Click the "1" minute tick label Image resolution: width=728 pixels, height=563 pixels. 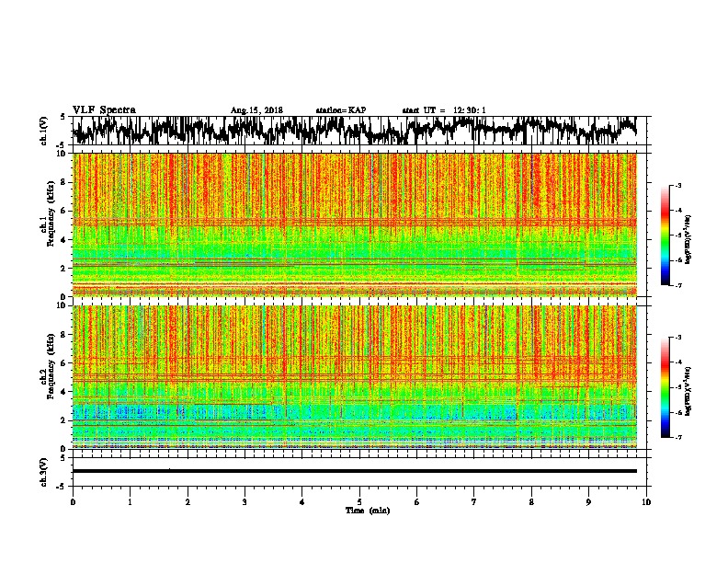[130, 502]
